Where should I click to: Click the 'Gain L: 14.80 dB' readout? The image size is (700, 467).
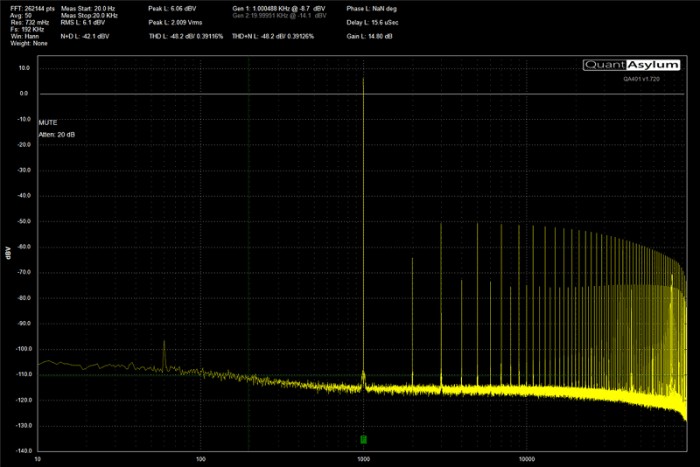pos(369,37)
